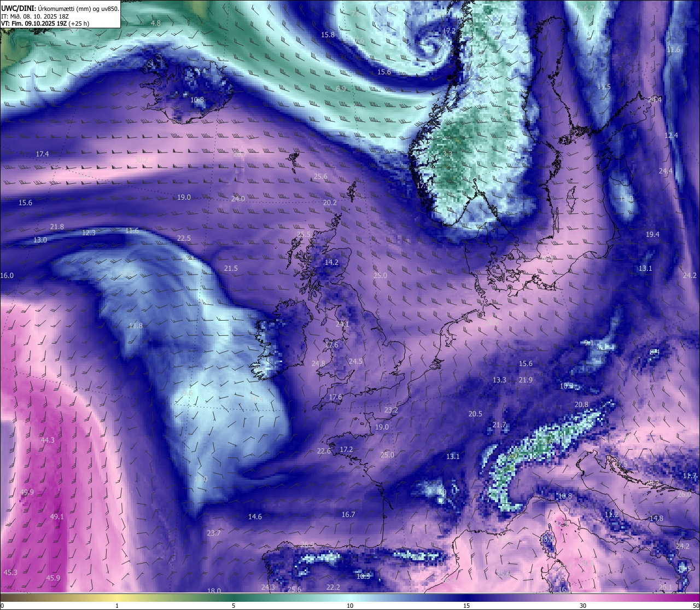Screen dimensions: 700x610
Task: Click the '11.5' value label
Action: pos(604,87)
